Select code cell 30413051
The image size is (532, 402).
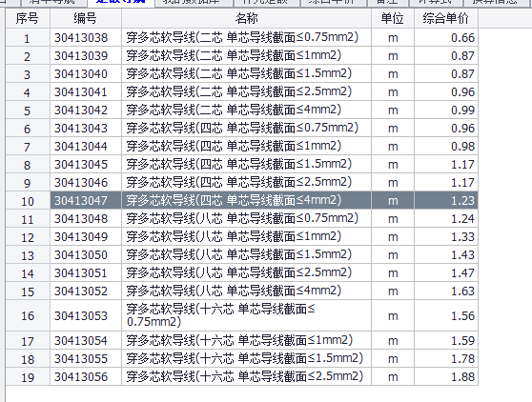86,273
